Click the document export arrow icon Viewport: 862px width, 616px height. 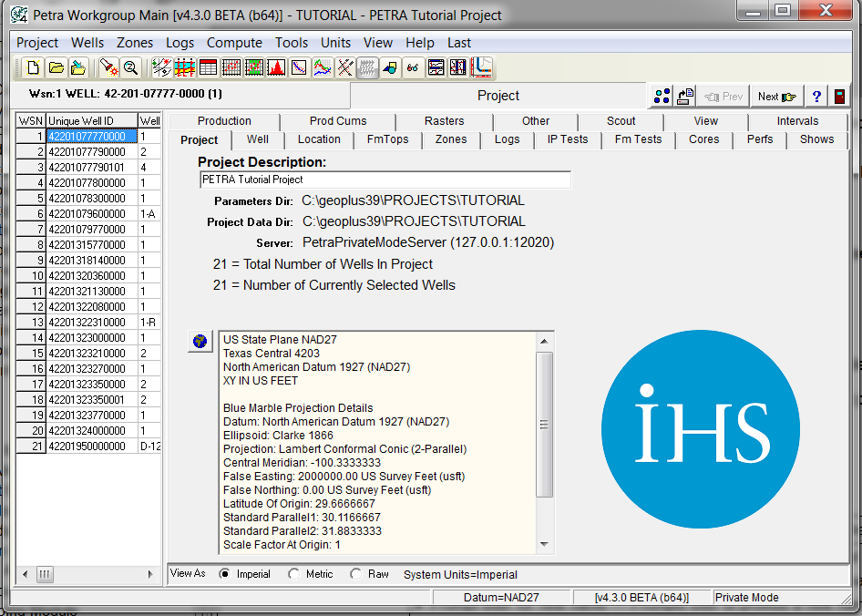tap(685, 97)
